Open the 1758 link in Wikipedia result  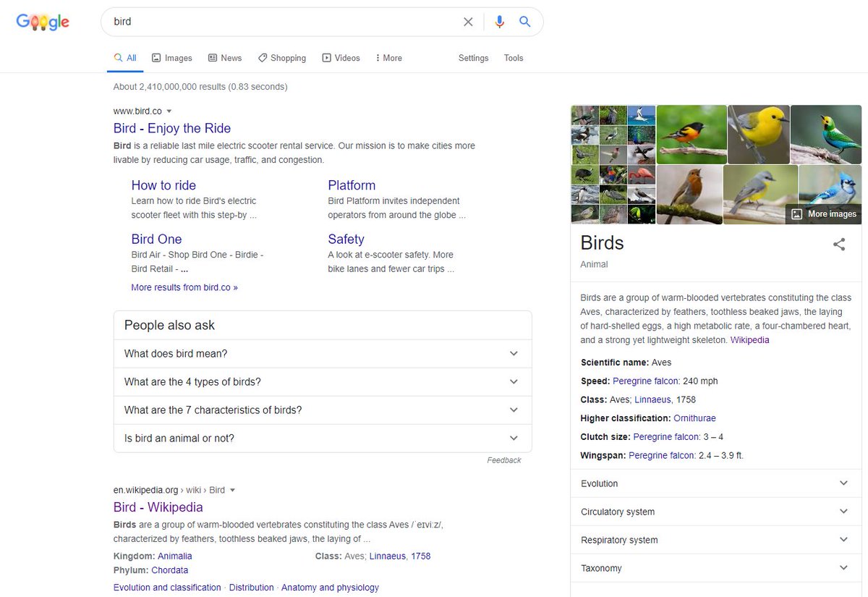pos(420,556)
